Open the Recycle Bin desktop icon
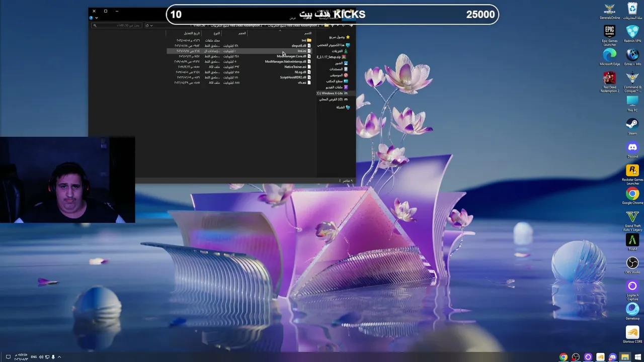Viewport: 644px width, 362px height. pos(632,11)
